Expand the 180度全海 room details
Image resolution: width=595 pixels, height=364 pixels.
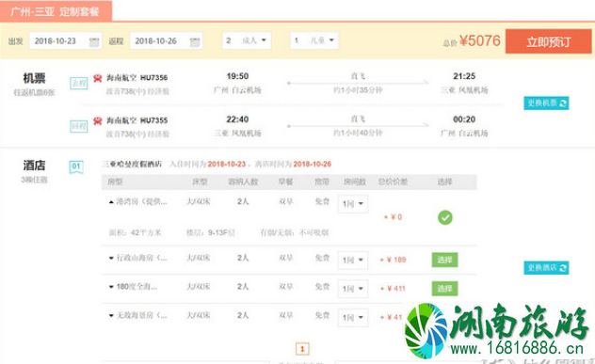pyautogui.click(x=111, y=287)
